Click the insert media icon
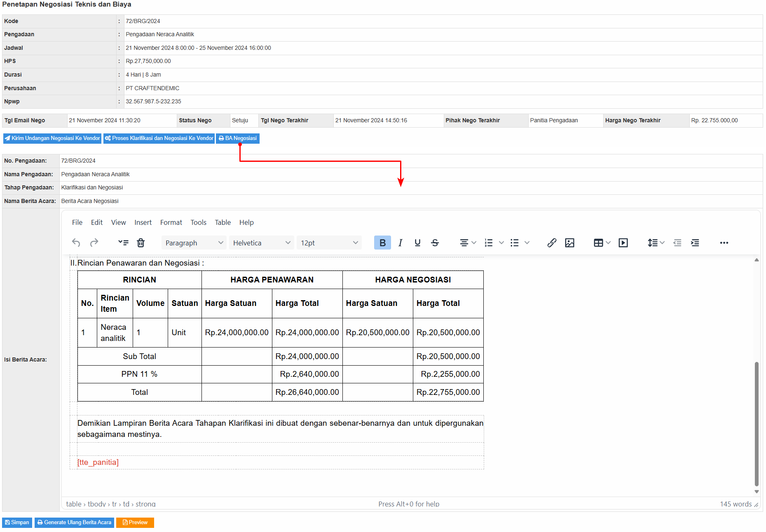 click(x=623, y=243)
